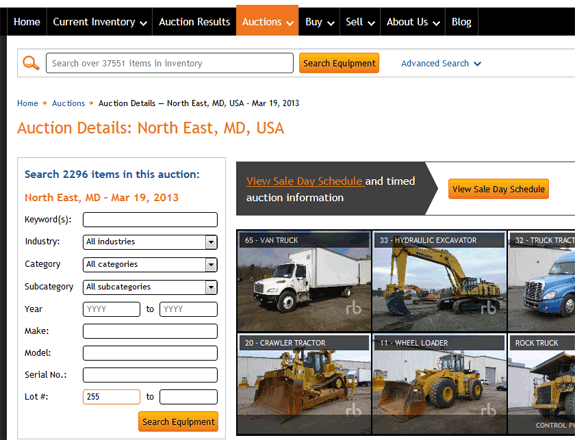Screen dimensions: 575x440
Task: Expand the Buy menu
Action: (320, 22)
